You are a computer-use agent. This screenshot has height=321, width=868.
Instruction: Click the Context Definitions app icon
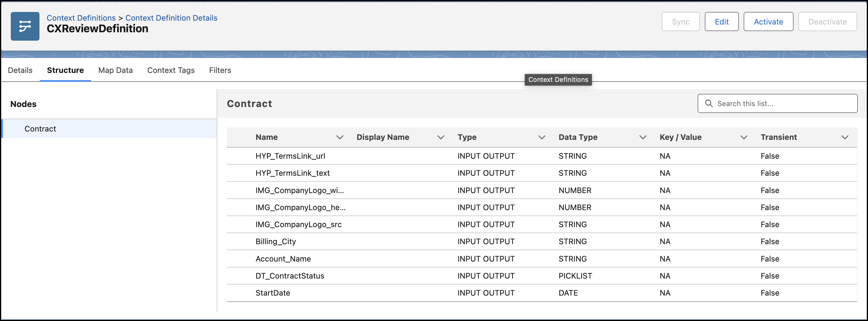pos(25,26)
